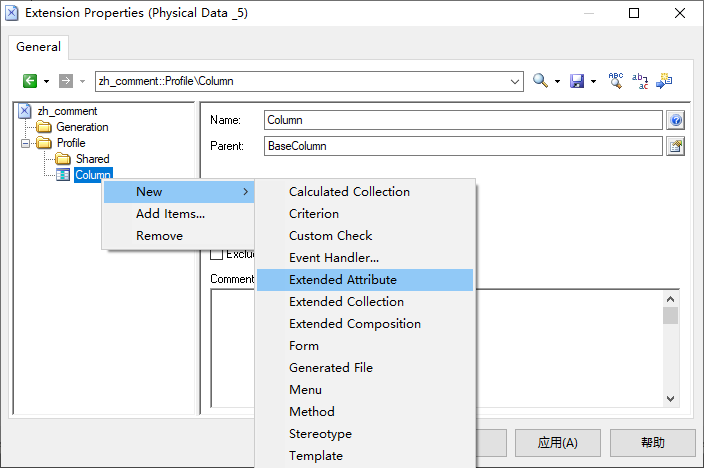704x468 pixels.
Task: Choose Remove from context menu
Action: click(179, 236)
